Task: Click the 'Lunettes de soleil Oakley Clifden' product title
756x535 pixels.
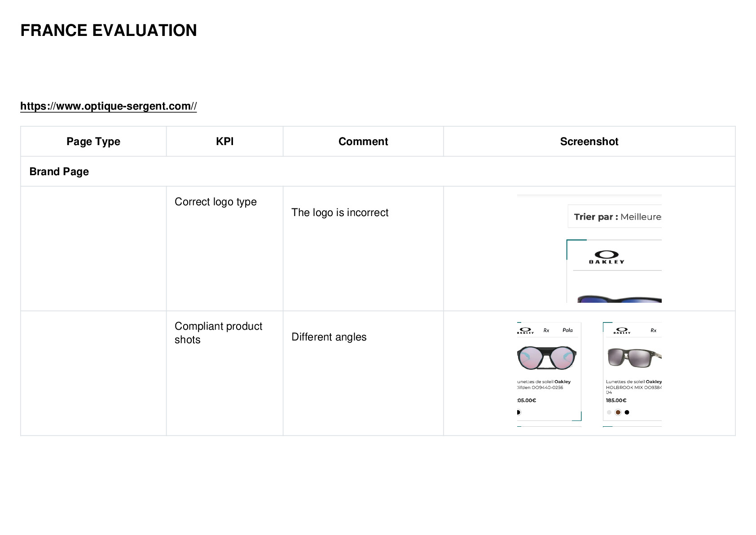Action: 544,385
